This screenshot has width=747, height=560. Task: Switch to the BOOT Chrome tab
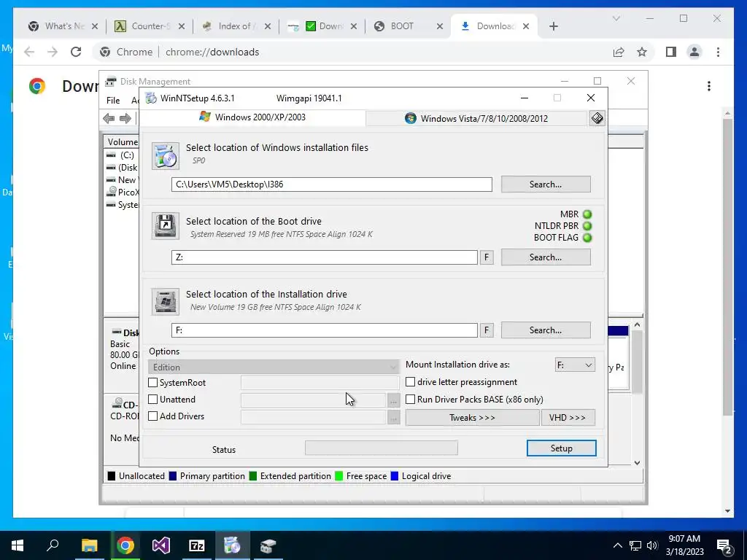pos(407,26)
